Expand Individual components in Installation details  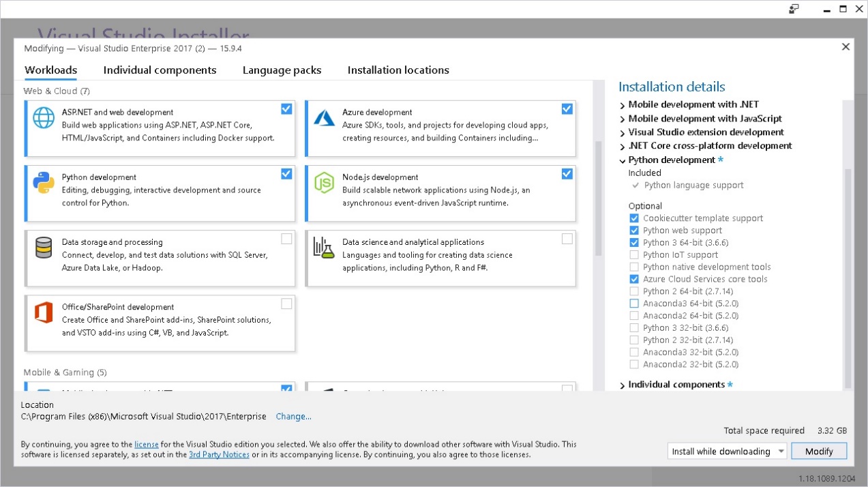pyautogui.click(x=623, y=385)
